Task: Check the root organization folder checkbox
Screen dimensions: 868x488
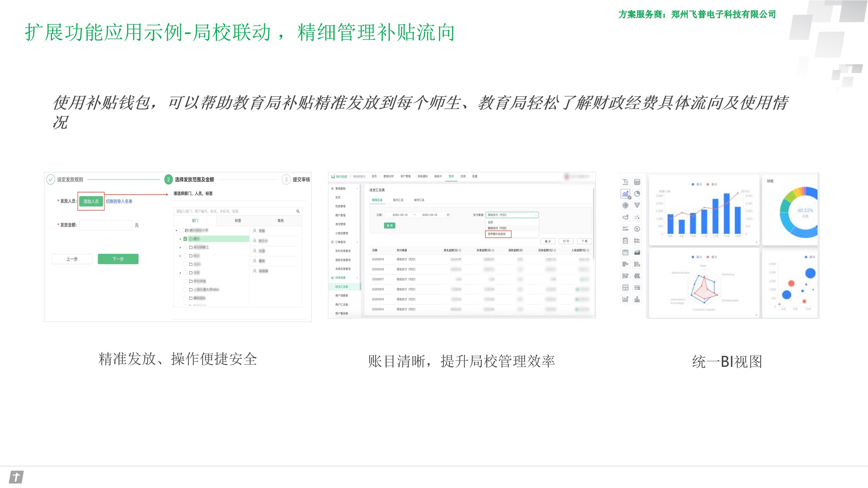Action: [x=181, y=231]
